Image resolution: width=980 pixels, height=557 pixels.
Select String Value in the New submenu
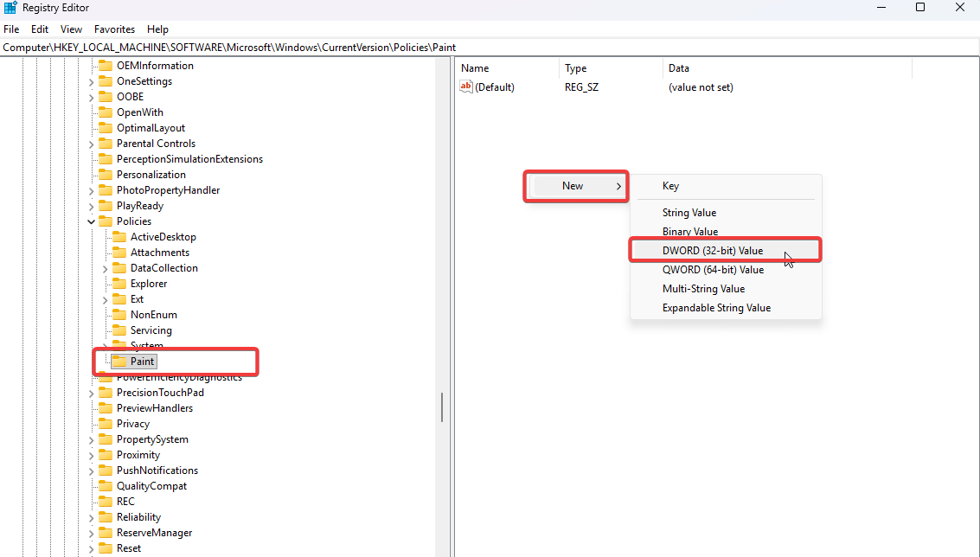(x=689, y=212)
